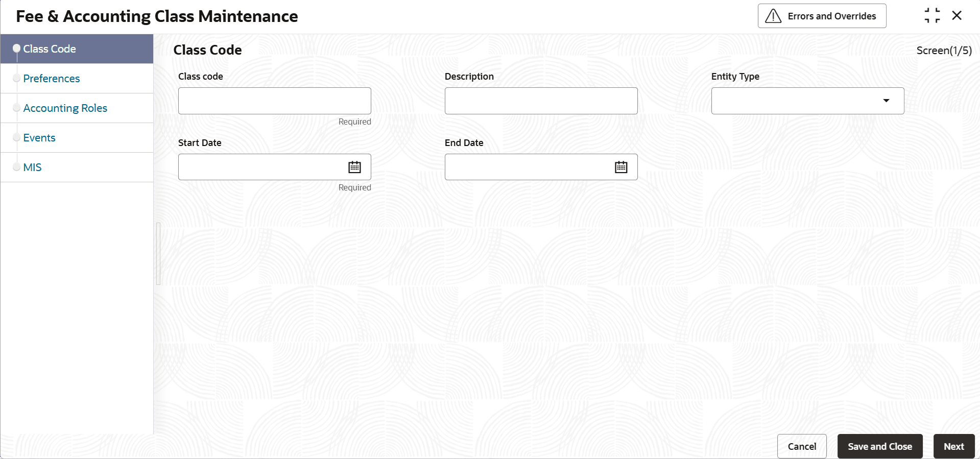Viewport: 980px width, 459px height.
Task: Go to the Preferences section
Action: coord(52,79)
